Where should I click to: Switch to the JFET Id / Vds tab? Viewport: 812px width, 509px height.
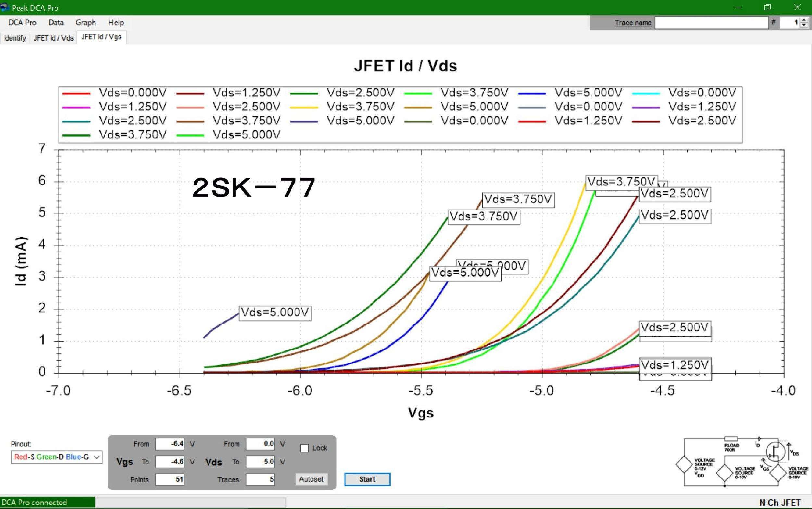coord(54,38)
